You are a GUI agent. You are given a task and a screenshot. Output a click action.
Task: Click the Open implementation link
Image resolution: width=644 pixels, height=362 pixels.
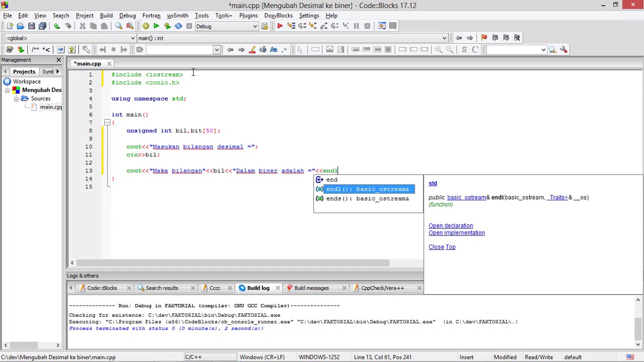coord(457,233)
